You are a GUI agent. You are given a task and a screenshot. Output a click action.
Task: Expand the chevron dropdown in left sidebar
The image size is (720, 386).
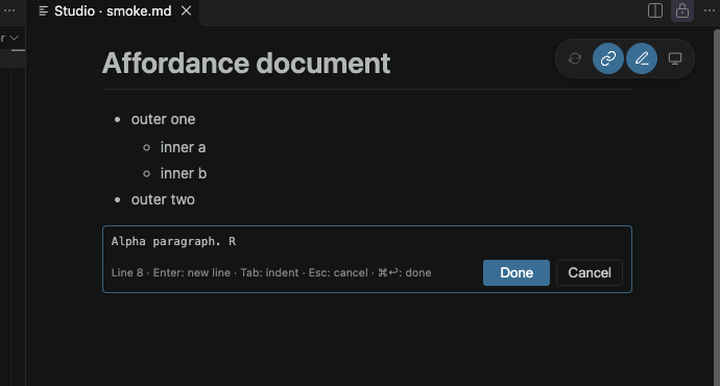(x=14, y=38)
